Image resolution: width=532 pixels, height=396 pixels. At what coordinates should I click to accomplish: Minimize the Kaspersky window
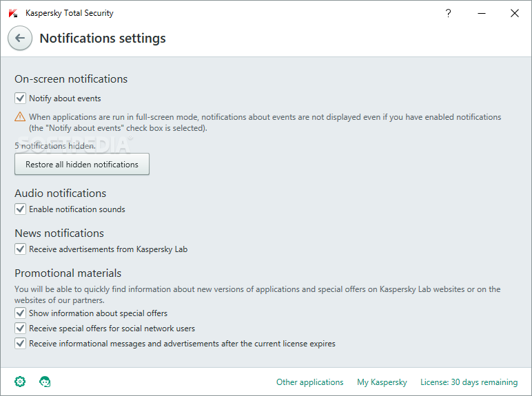point(482,13)
